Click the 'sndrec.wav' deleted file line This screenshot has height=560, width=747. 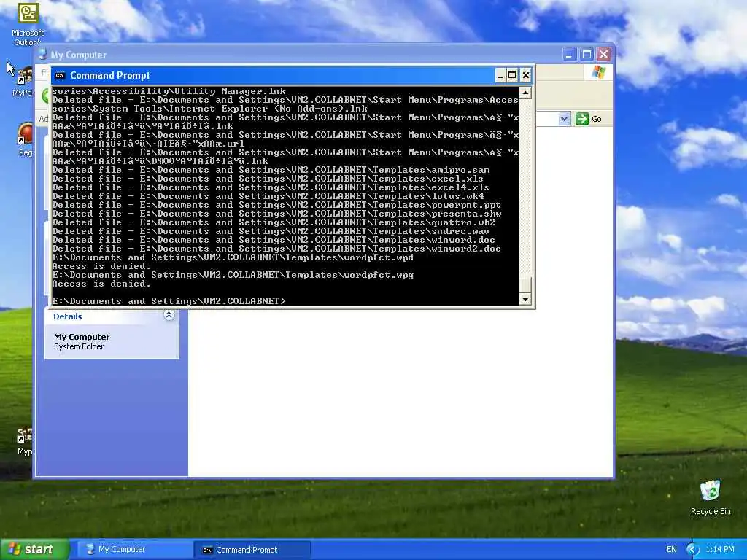pos(271,231)
